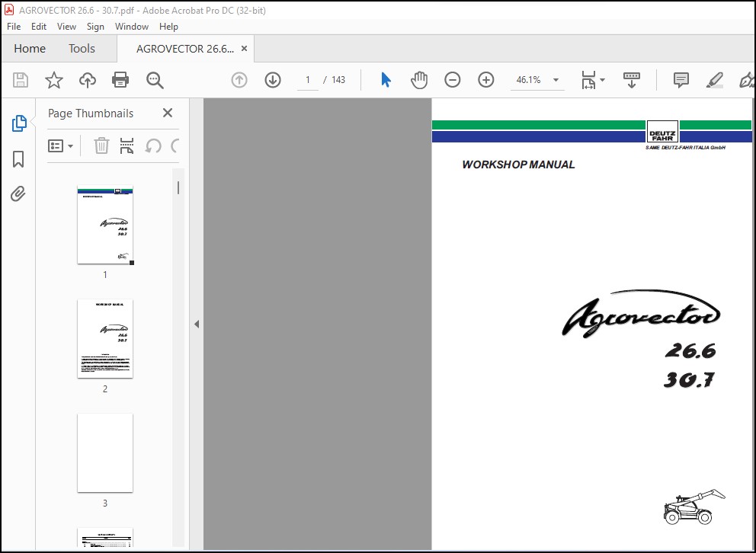This screenshot has width=756, height=553.
Task: Switch to the Home tab
Action: 30,49
